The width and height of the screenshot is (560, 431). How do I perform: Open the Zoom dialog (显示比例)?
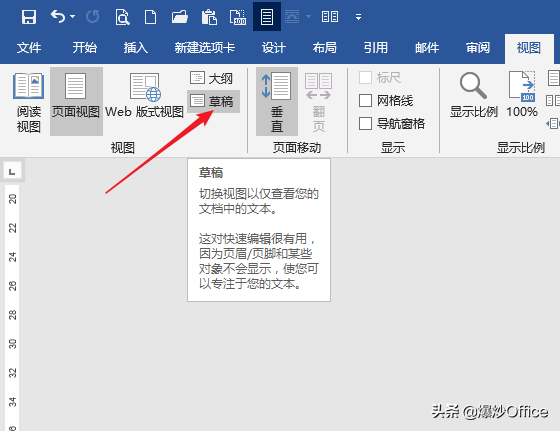tap(474, 95)
